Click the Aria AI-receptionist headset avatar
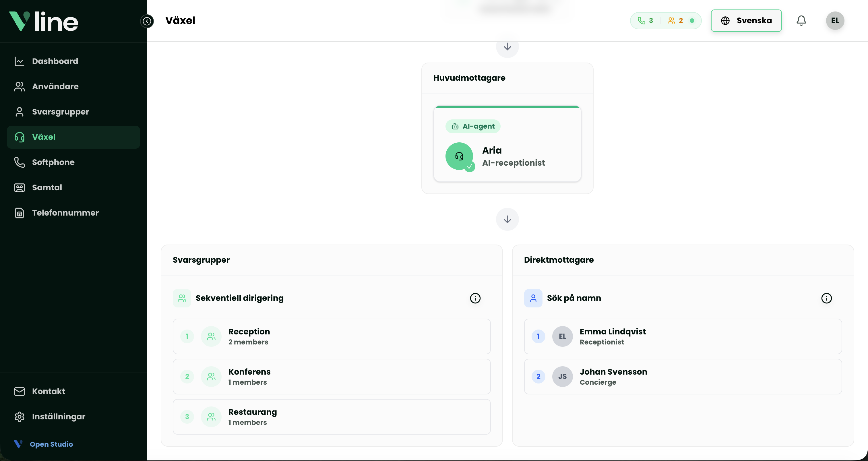The height and width of the screenshot is (461, 868). click(459, 156)
